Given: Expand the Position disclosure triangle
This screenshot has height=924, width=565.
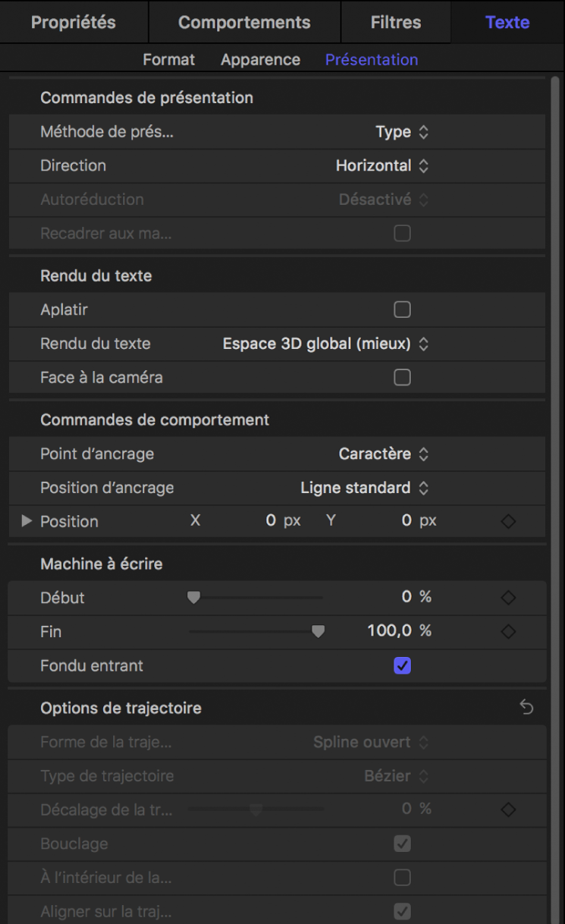Looking at the screenshot, I should click(x=27, y=522).
